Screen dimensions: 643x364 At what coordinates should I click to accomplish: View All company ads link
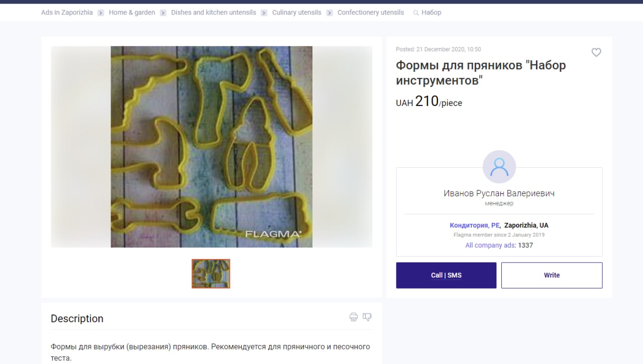(490, 246)
